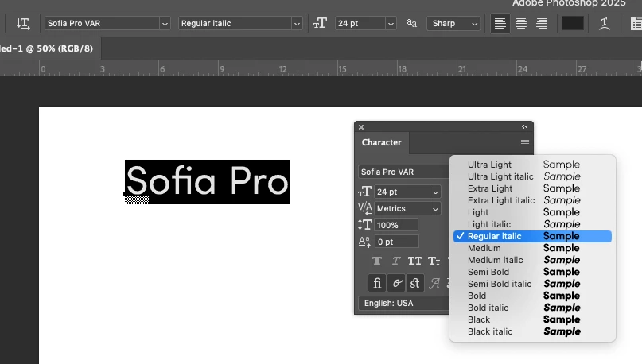
Task: Choose Medium font style
Action: pyautogui.click(x=532, y=248)
